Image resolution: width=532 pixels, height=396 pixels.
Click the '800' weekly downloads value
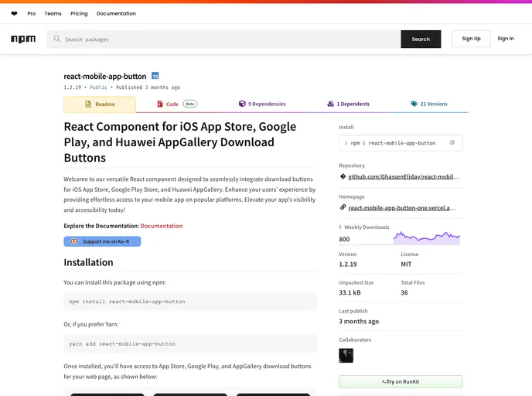[x=344, y=239]
